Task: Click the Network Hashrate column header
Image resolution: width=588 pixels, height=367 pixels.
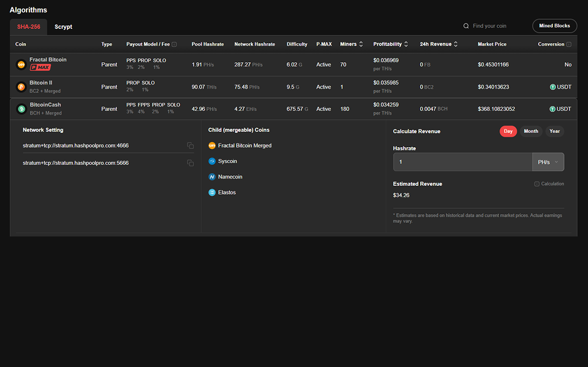Action: [255, 44]
